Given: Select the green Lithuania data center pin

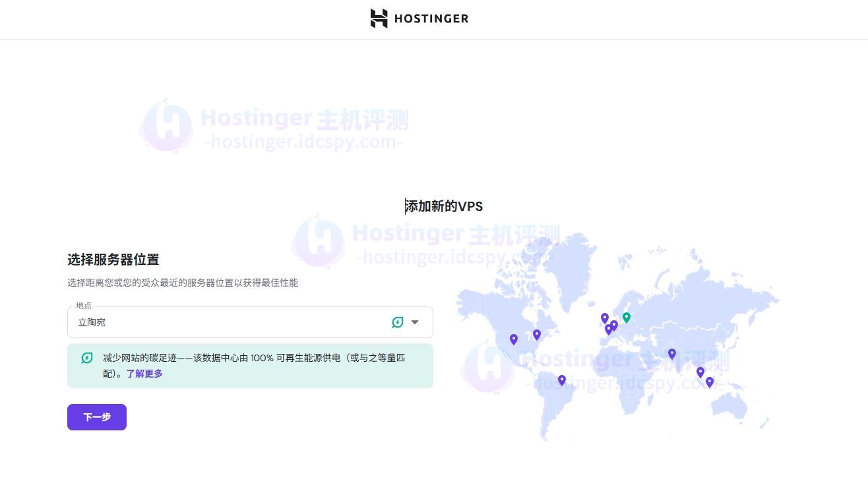Looking at the screenshot, I should (x=627, y=318).
